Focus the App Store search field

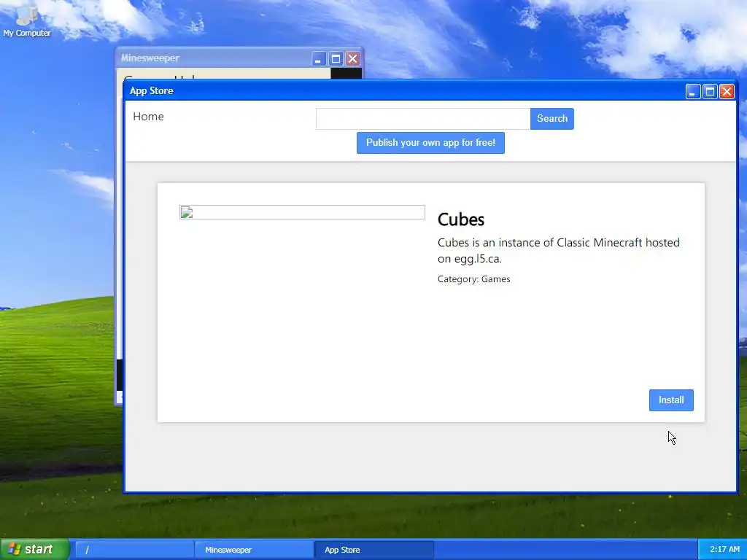[423, 119]
